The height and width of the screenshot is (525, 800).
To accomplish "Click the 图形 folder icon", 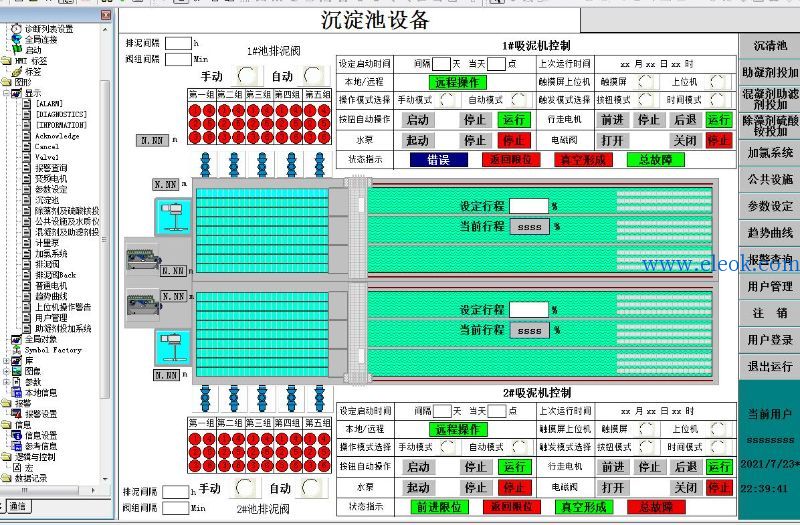I will click(6, 82).
